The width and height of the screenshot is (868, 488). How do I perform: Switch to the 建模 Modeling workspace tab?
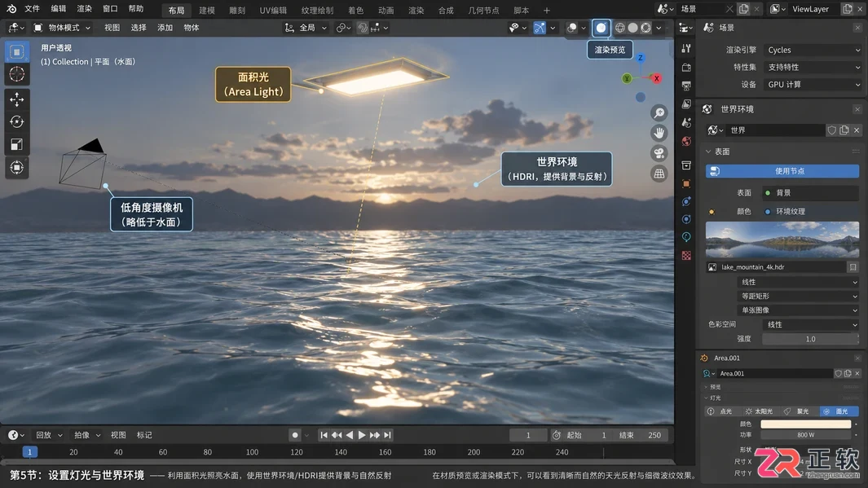207,10
